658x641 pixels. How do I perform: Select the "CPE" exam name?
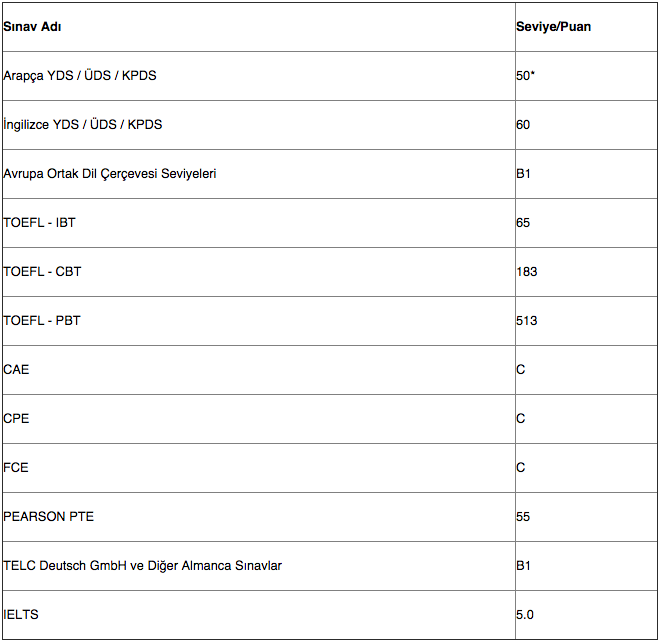(x=17, y=419)
